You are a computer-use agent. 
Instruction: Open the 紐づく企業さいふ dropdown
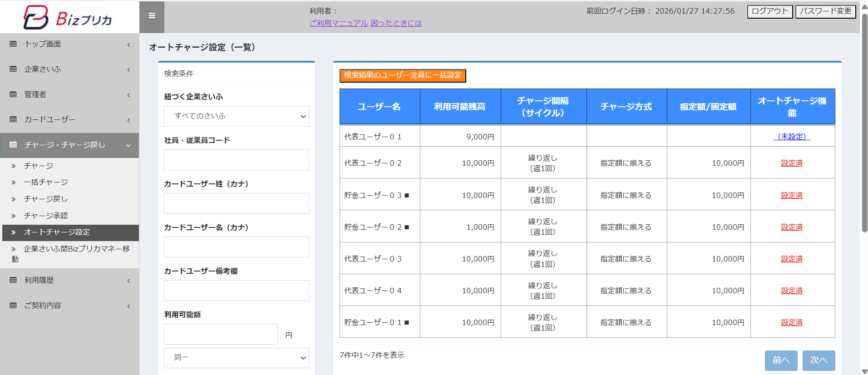click(x=236, y=116)
